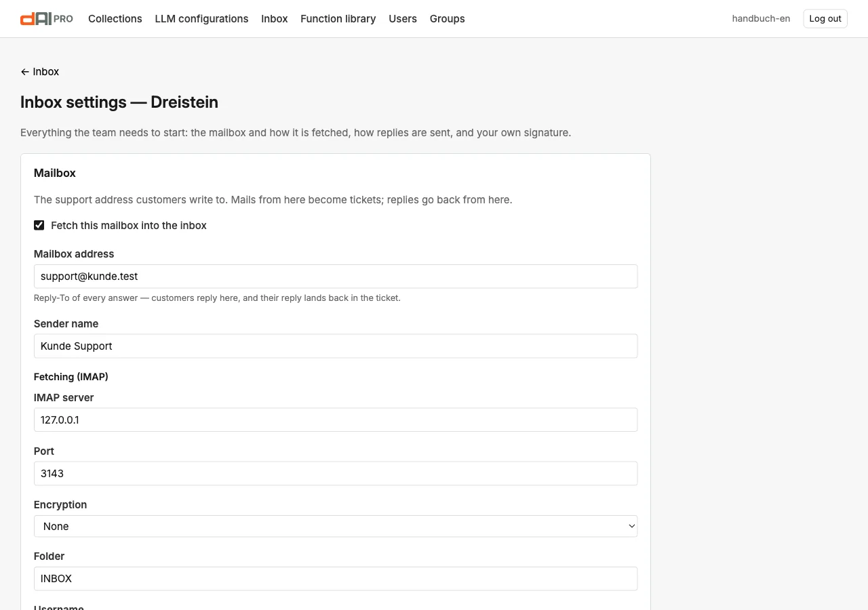Open the Encryption dropdown
Viewport: 868px width, 610px height.
coord(336,526)
